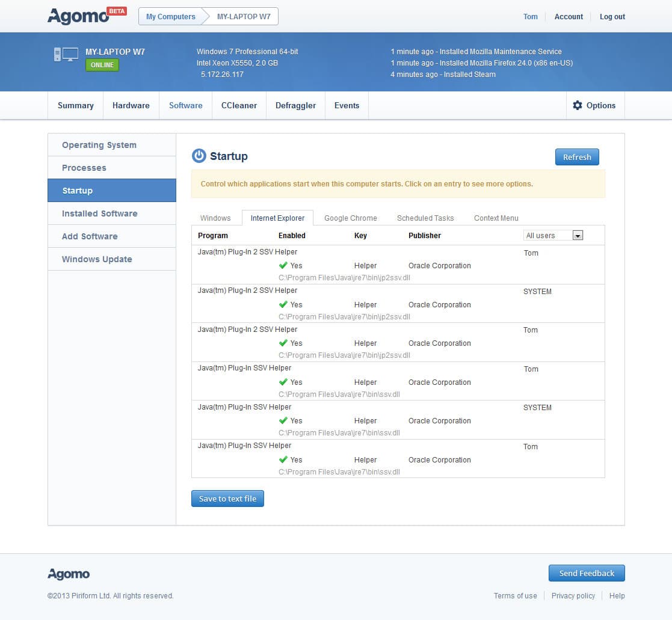The width and height of the screenshot is (672, 620).
Task: Switch to the Scheduled Tasks tab
Action: pyautogui.click(x=425, y=218)
